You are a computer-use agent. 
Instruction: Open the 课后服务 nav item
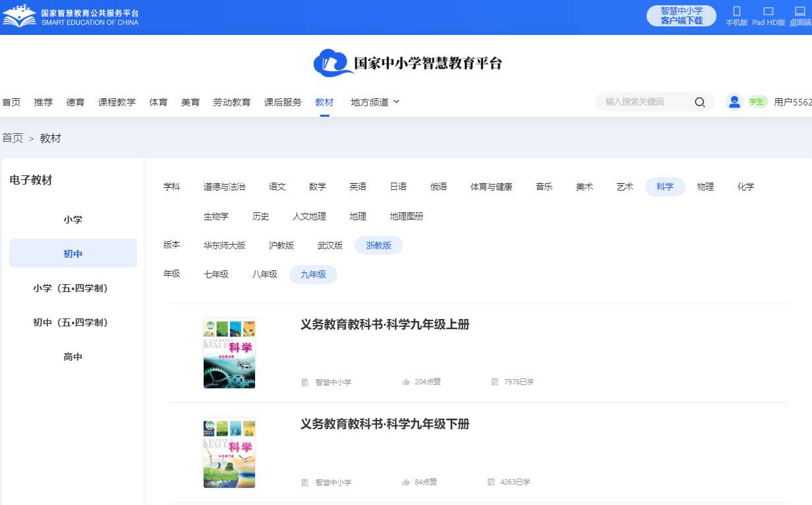pos(283,102)
